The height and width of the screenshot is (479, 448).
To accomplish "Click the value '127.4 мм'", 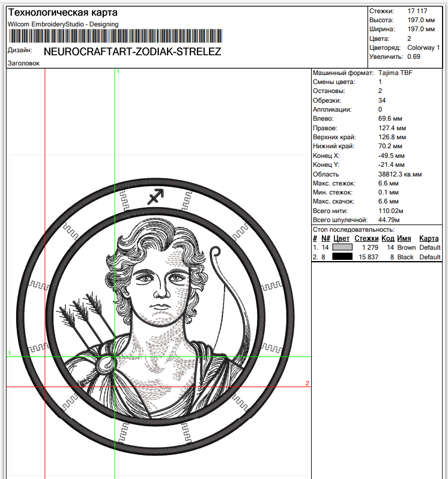I will tap(392, 128).
